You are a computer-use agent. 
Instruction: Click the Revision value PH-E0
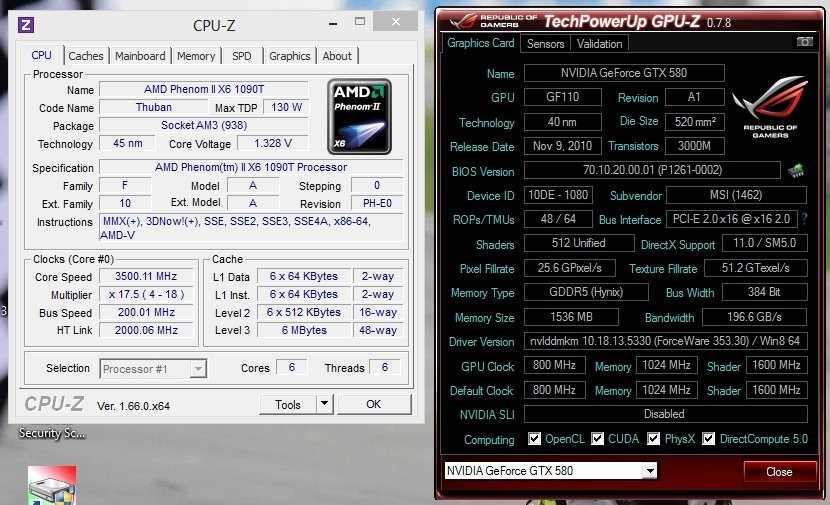(377, 203)
